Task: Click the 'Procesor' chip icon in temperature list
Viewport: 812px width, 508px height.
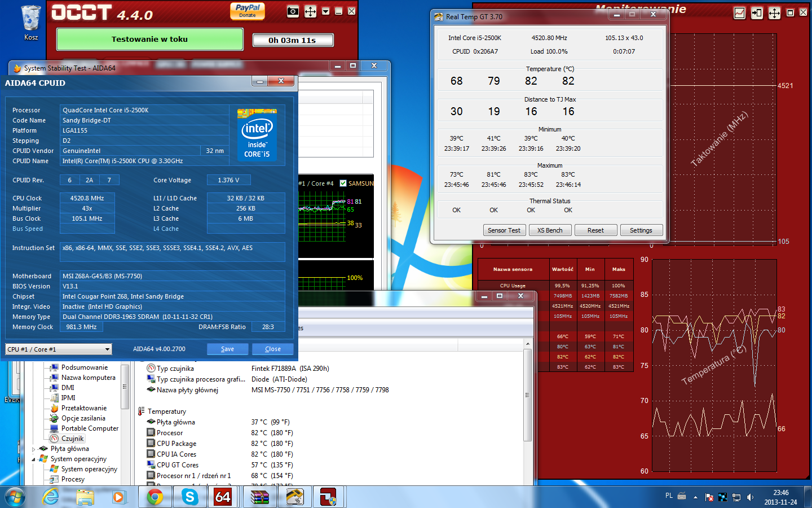Action: coord(151,433)
